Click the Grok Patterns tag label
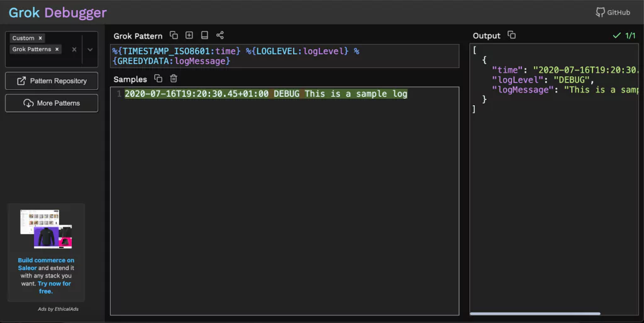Viewport: 644px width, 323px height. point(31,49)
